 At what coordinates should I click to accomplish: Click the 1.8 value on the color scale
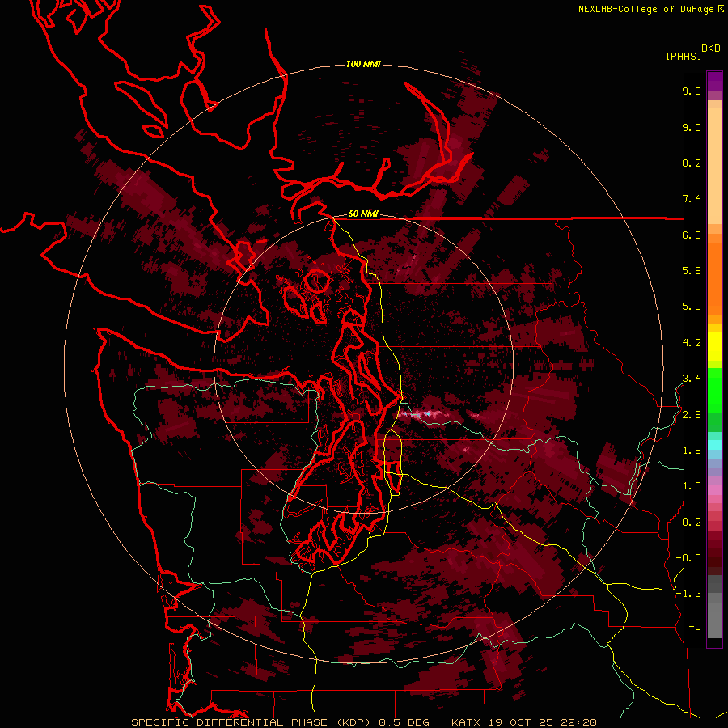692,451
